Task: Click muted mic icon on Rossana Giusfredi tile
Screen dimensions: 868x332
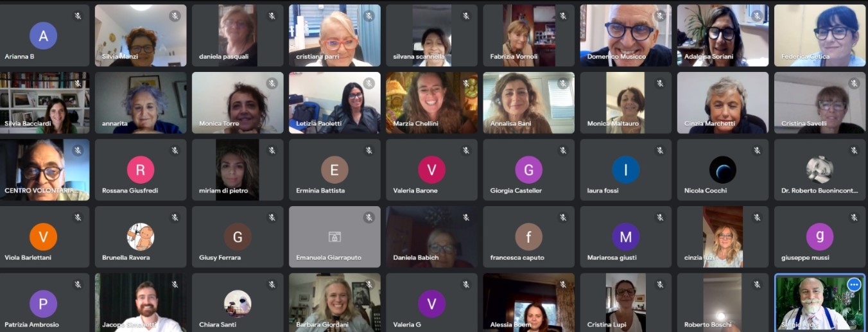Action: coord(175,150)
